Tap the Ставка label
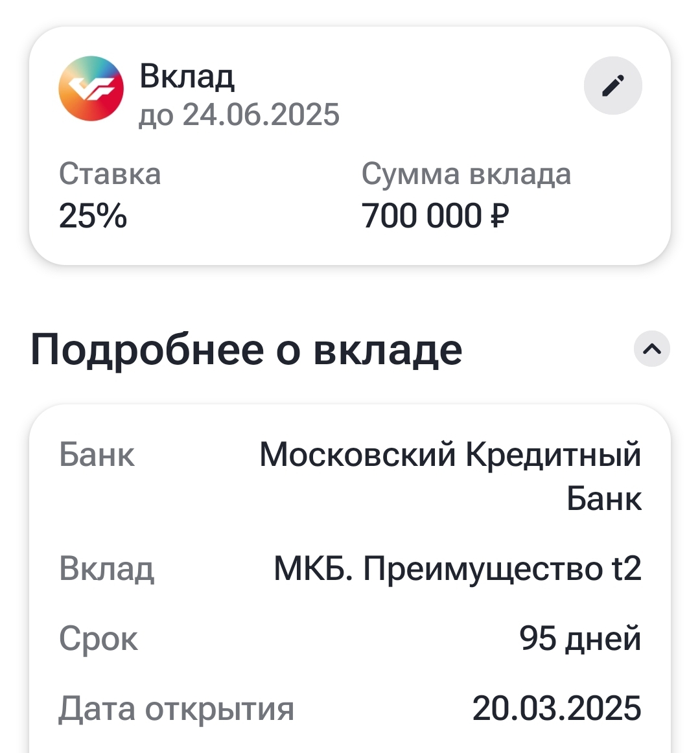Screen dimensions: 700x753 [x=110, y=174]
